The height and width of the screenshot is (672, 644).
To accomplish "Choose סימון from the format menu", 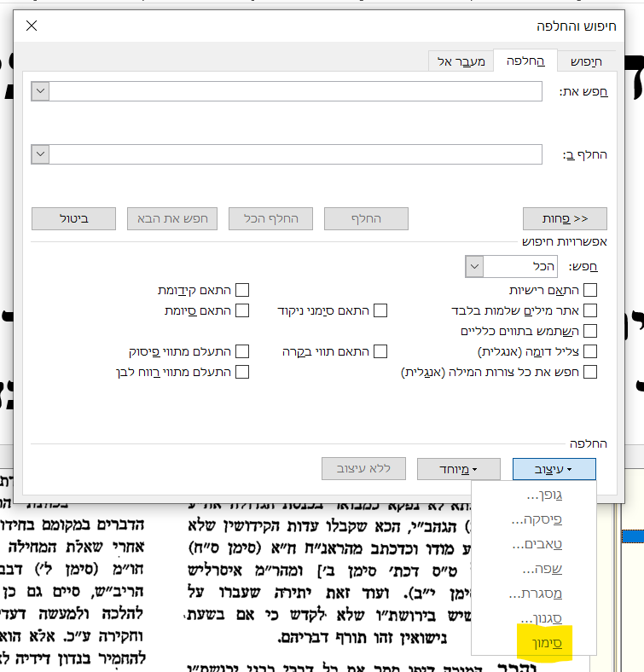I will click(x=534, y=643).
